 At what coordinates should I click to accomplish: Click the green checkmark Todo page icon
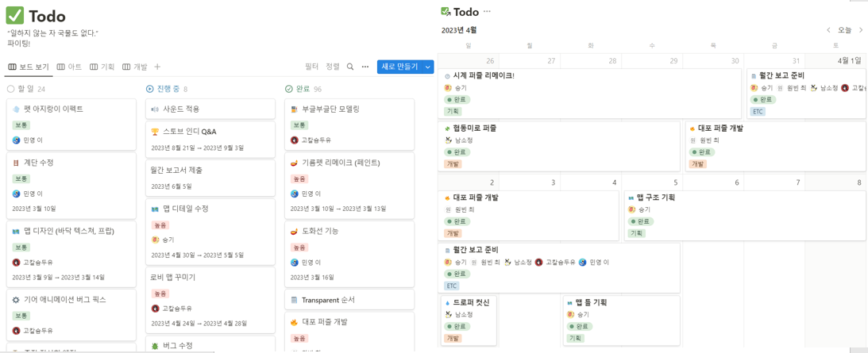[14, 16]
